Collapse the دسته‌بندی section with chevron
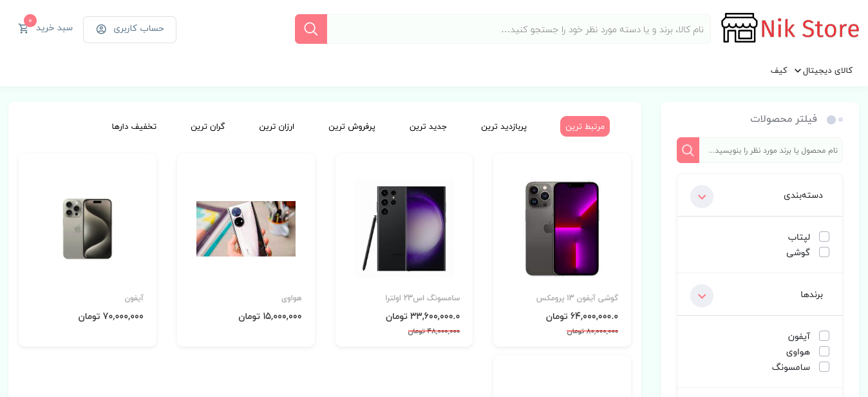This screenshot has height=397, width=868. [x=702, y=196]
